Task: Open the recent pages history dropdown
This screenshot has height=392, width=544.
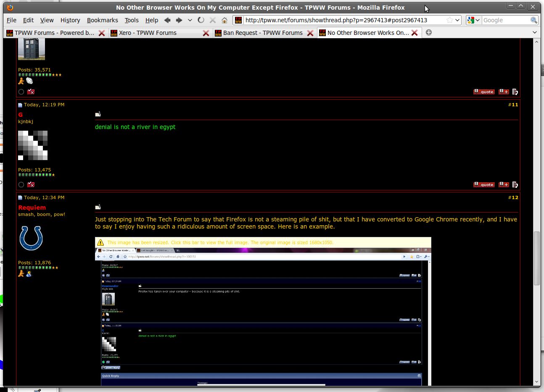Action: 190,20
